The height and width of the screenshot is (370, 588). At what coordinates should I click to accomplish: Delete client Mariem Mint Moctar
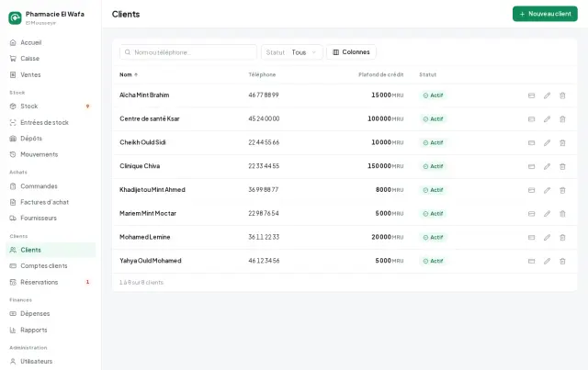[x=562, y=214]
